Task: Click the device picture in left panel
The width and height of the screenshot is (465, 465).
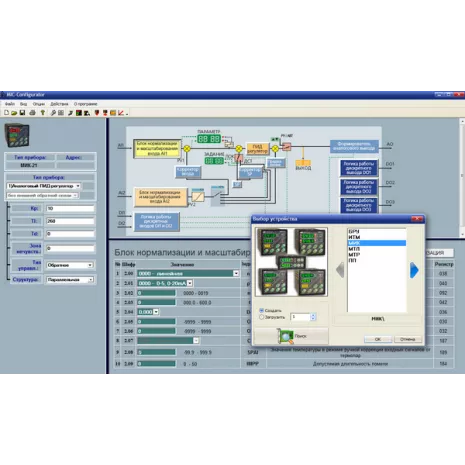Action: pos(17,135)
